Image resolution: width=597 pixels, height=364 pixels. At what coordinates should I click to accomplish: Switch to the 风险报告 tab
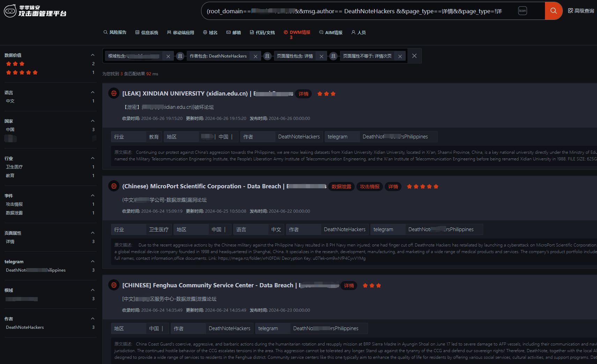tap(115, 32)
